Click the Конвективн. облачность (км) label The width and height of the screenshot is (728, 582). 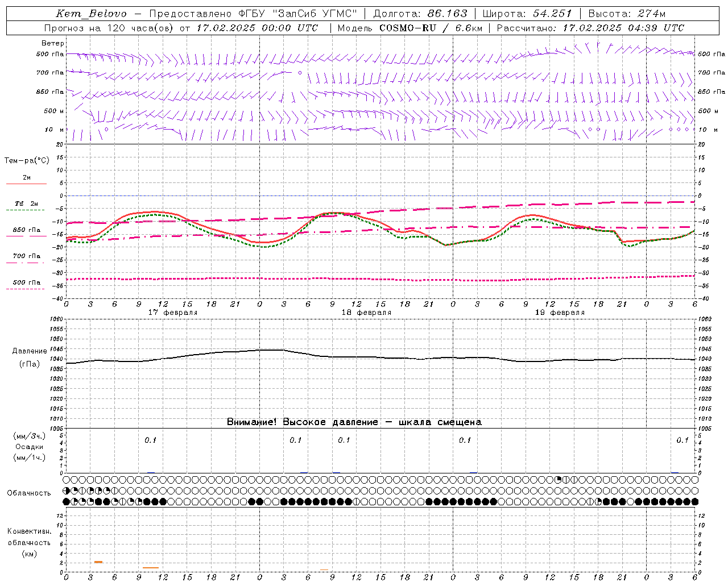[x=29, y=542]
